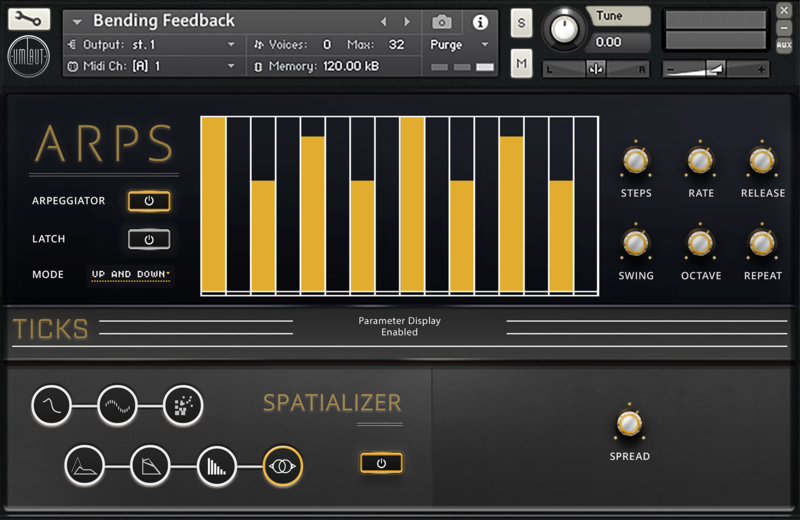
Task: Select the pixel bitcrusher effect icon
Action: tap(183, 406)
